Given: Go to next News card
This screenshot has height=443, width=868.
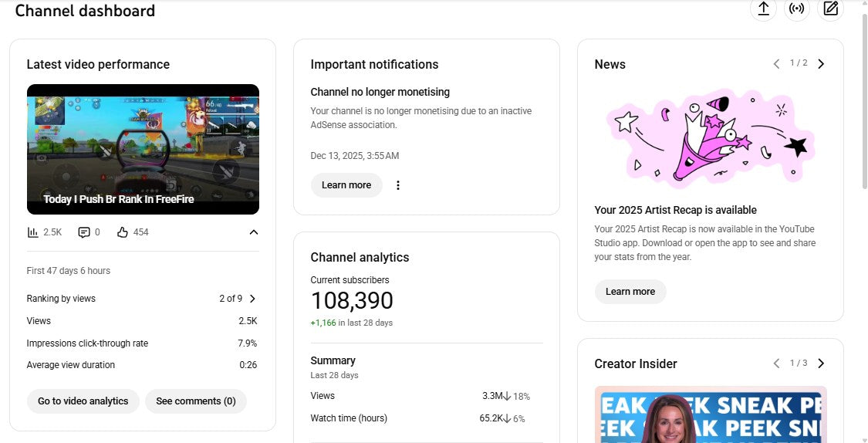Looking at the screenshot, I should coord(821,64).
